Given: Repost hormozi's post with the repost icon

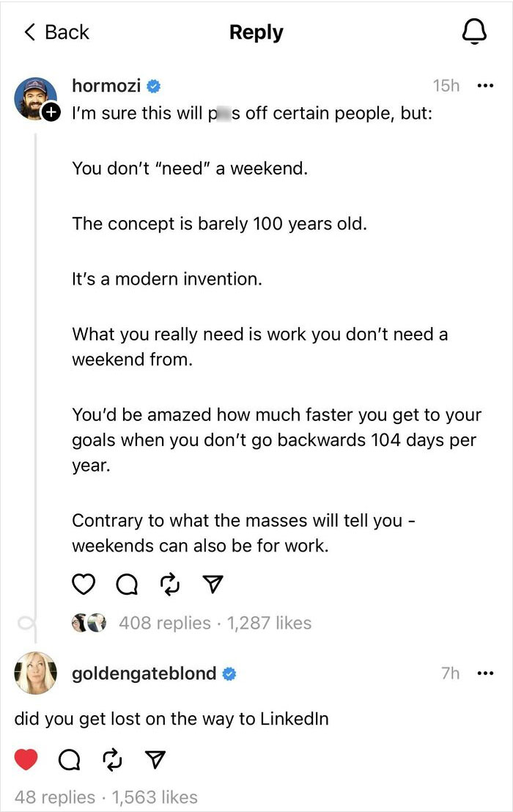Looking at the screenshot, I should [x=169, y=584].
